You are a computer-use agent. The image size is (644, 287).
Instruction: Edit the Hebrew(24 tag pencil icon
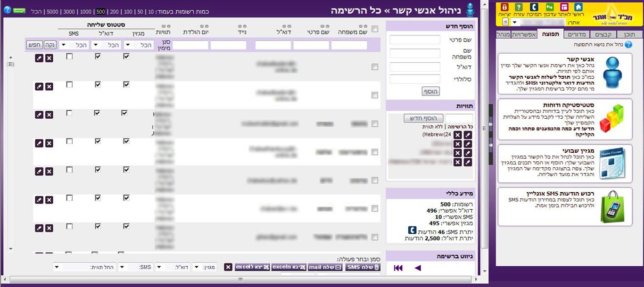[x=468, y=135]
